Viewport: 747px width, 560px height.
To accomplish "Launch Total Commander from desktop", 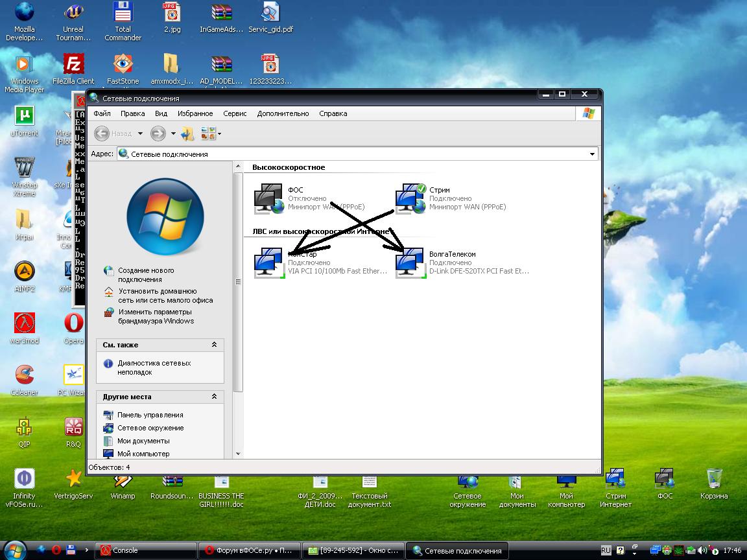I will (x=123, y=13).
